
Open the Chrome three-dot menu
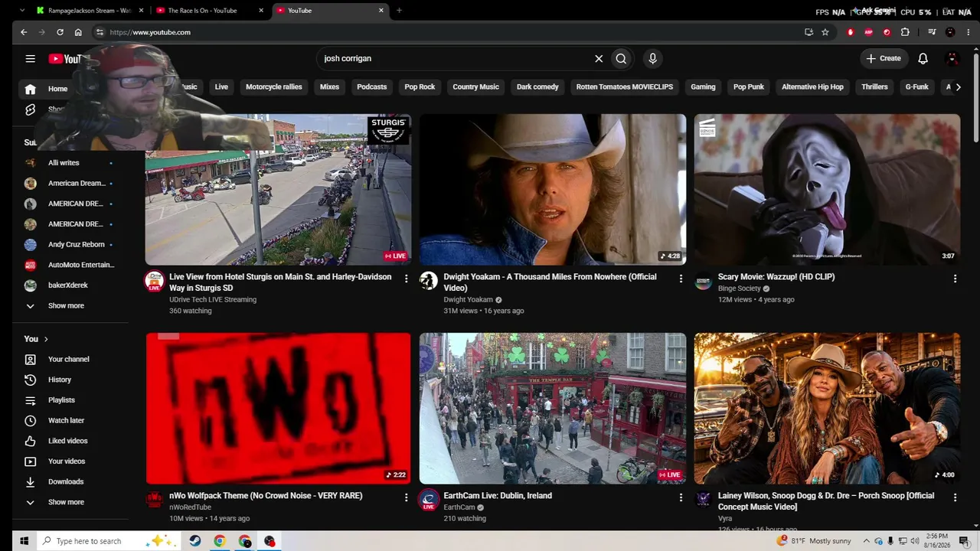(968, 32)
